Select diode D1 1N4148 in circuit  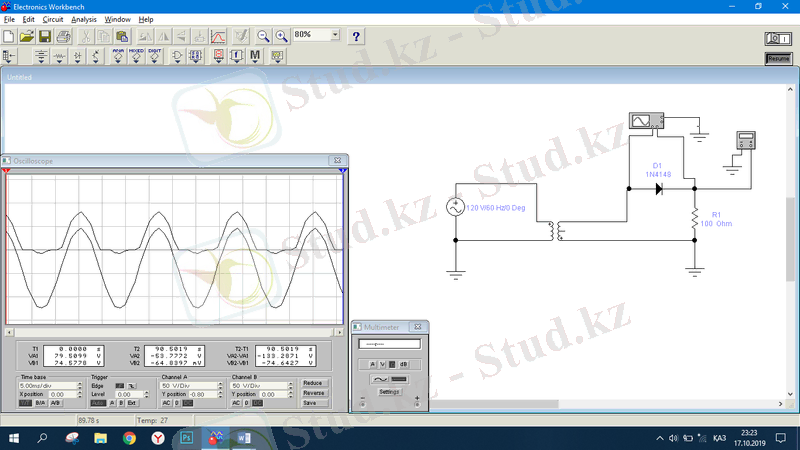tap(659, 189)
